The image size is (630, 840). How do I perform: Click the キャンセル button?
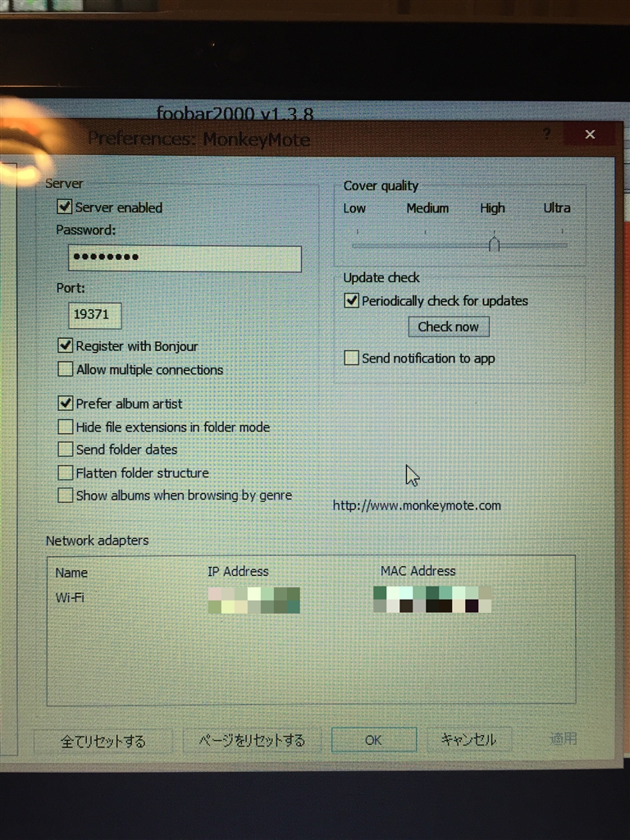468,740
